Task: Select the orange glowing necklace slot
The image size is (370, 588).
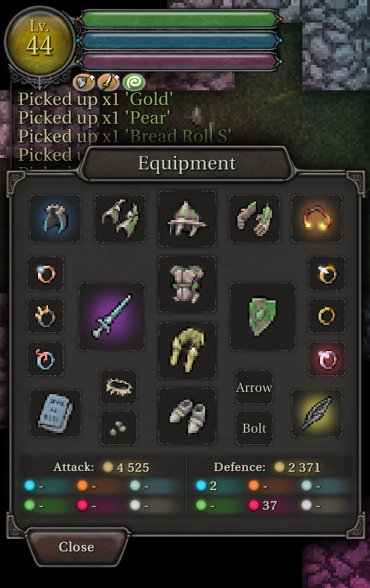Action: (x=316, y=219)
